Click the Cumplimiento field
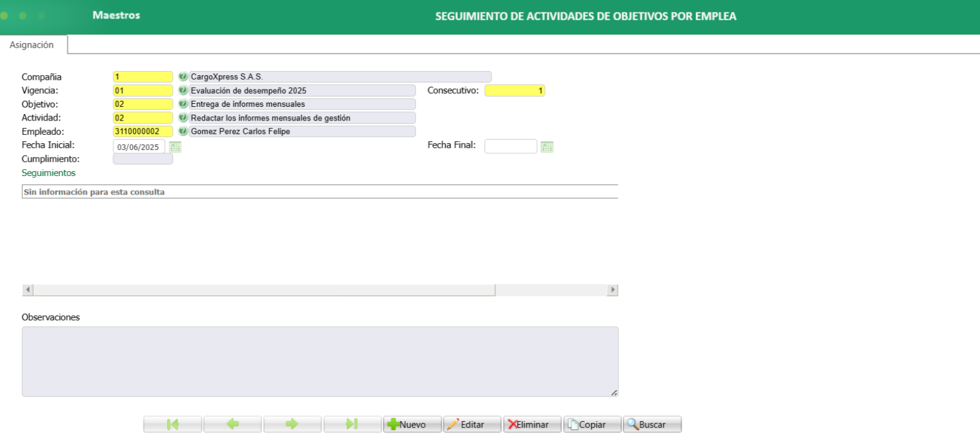980x439 pixels. (143, 159)
